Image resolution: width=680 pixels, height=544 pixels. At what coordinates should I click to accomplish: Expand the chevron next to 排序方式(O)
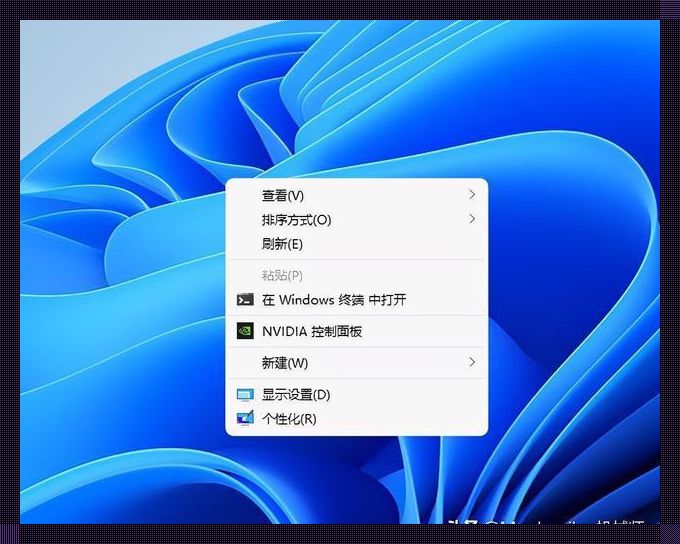click(x=472, y=219)
